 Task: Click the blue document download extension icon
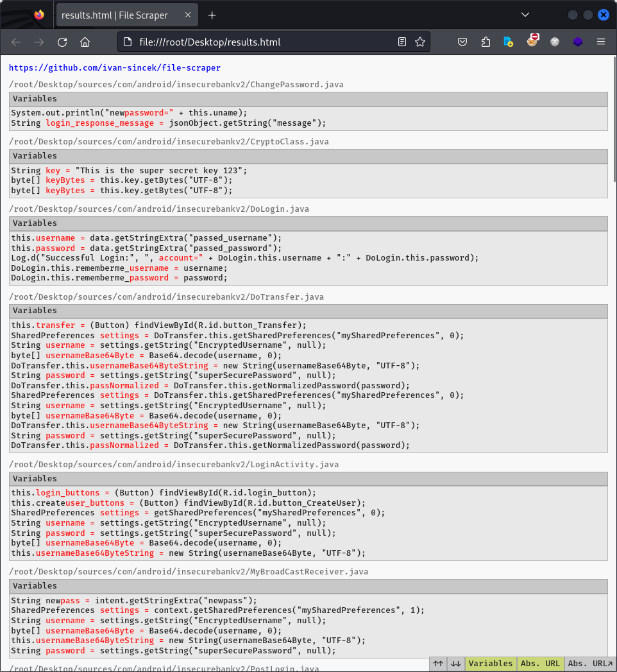[508, 42]
